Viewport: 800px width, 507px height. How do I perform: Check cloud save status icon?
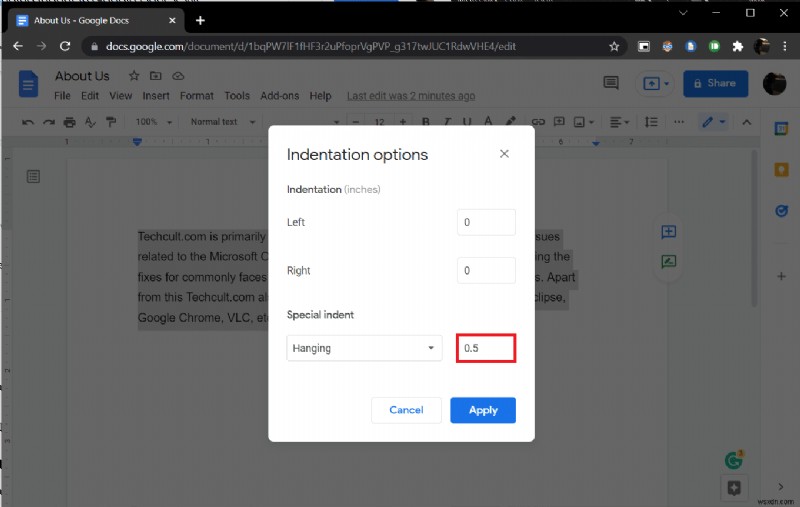178,76
